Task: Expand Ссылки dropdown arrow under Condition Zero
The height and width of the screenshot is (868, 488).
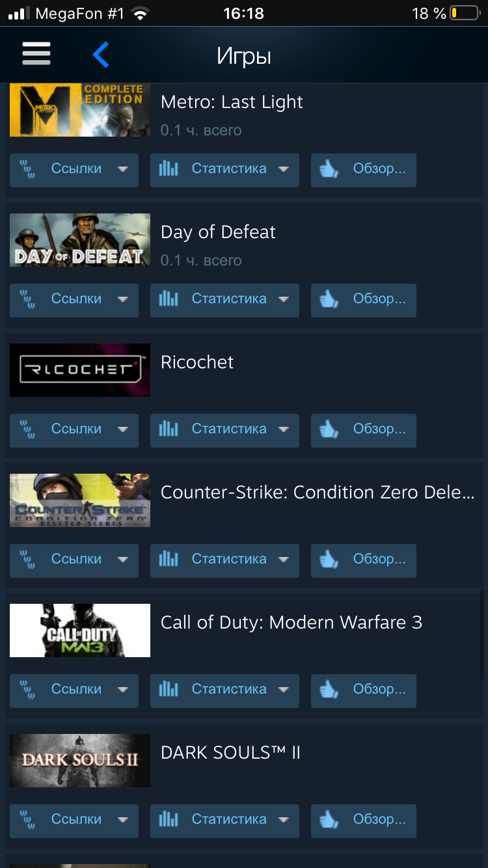Action: point(122,560)
